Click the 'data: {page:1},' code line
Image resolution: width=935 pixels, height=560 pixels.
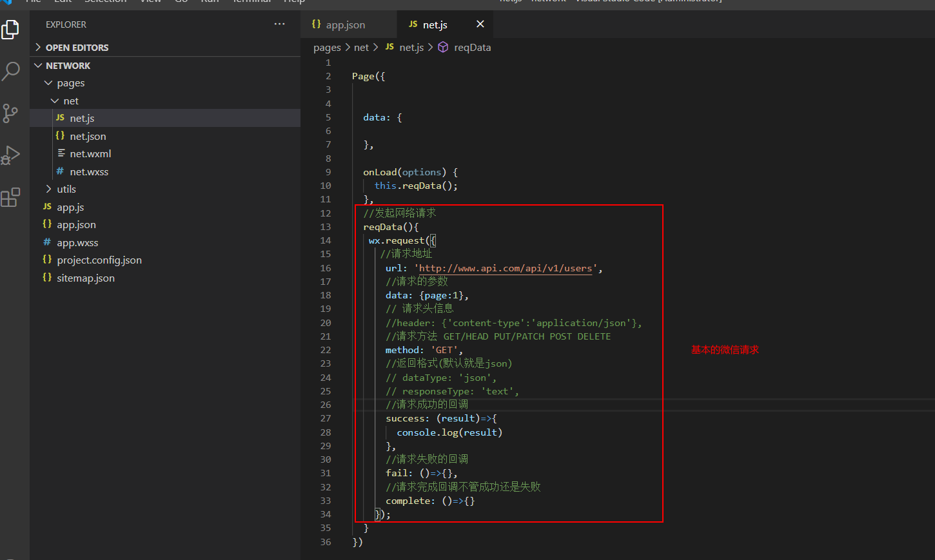(x=427, y=296)
